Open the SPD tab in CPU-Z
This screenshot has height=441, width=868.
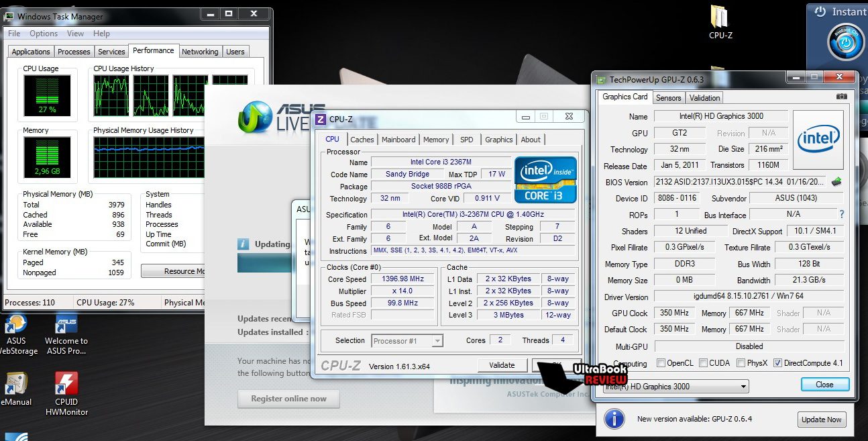[467, 140]
